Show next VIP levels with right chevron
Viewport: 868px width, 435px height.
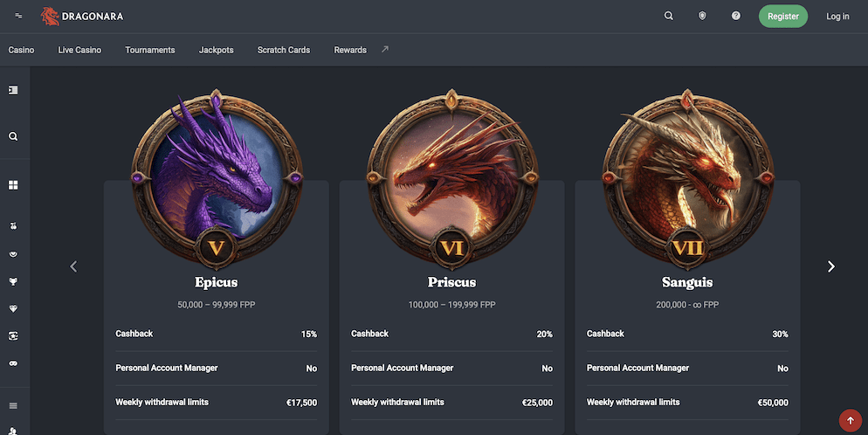830,266
